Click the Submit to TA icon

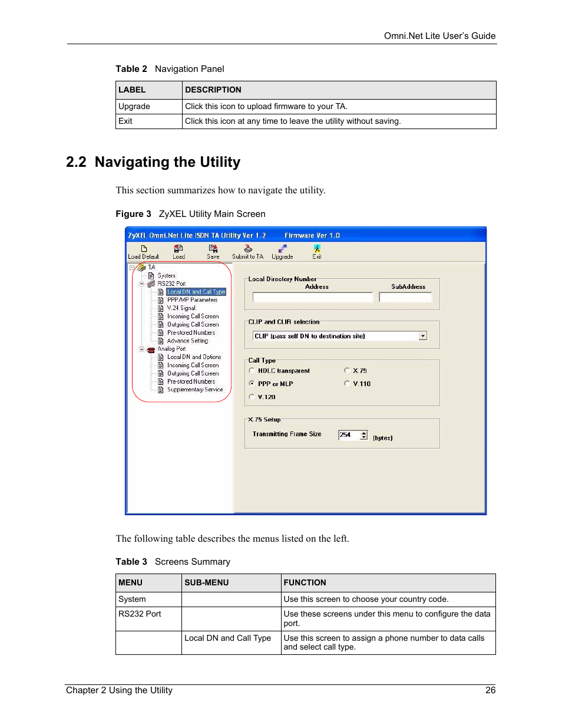pos(248,249)
